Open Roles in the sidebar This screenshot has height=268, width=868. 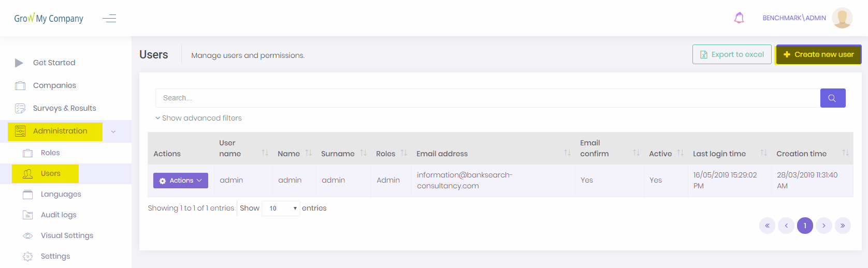[x=50, y=153]
